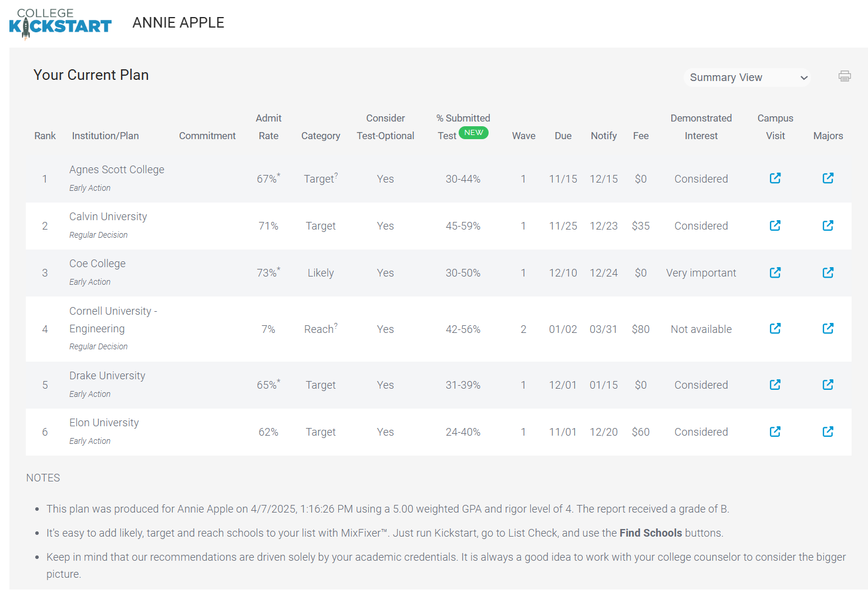Open Majors link for Agnes Scott College
The image size is (868, 593).
click(828, 178)
